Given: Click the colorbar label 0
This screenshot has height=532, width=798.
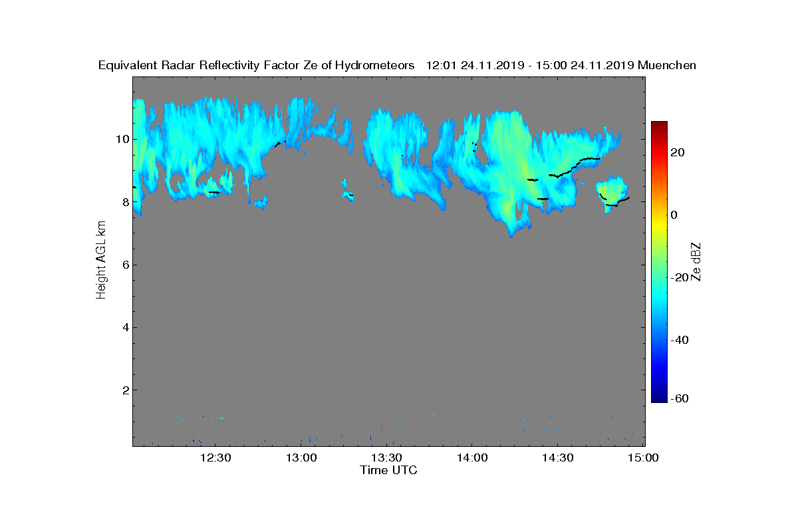Looking at the screenshot, I should [675, 215].
